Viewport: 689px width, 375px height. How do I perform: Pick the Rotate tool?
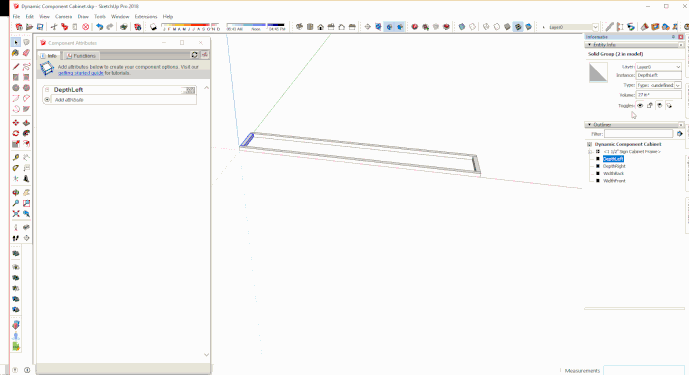tap(16, 133)
